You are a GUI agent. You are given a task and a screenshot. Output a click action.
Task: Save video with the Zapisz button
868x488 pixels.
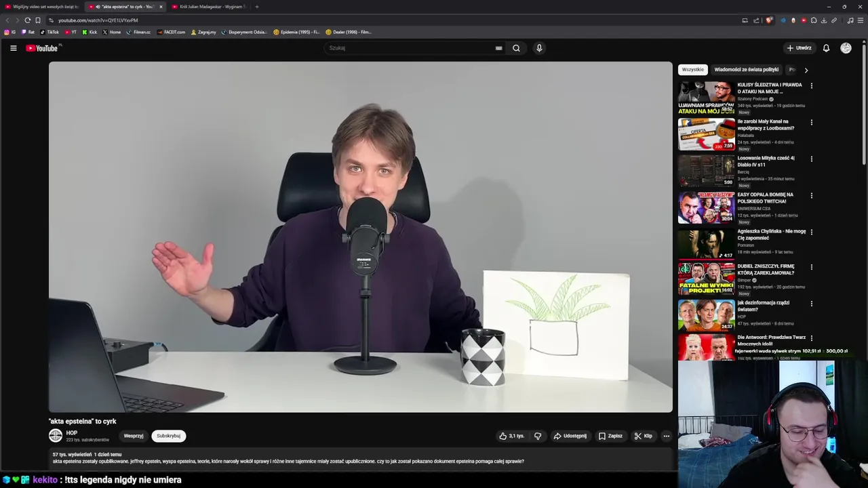tap(610, 436)
